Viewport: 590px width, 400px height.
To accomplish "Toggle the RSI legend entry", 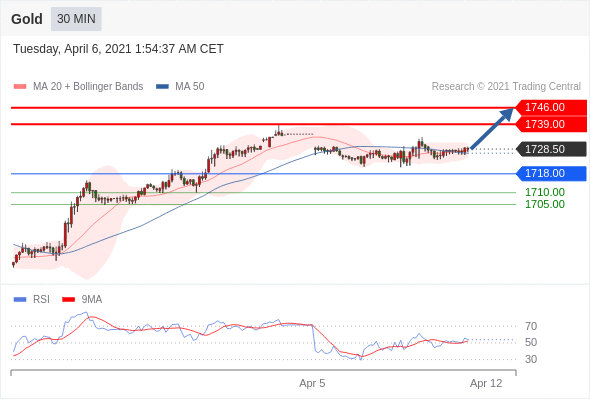I will coord(32,300).
